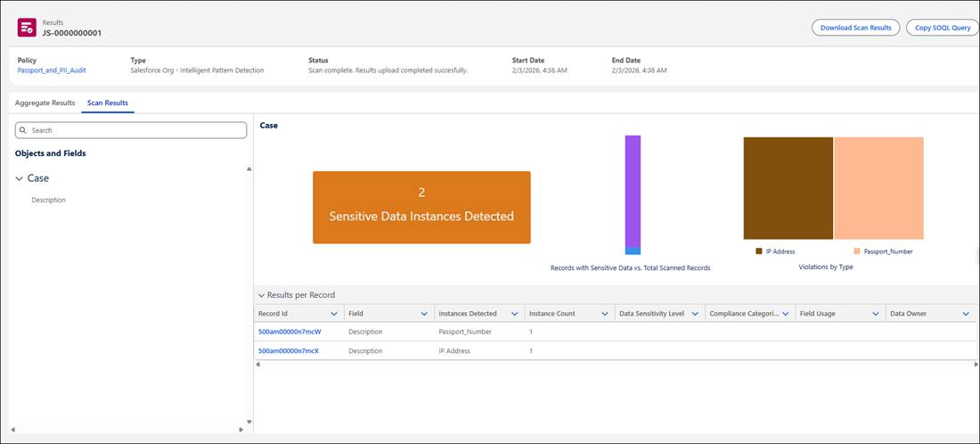Click Description cell in the 500am00000n7mcW row
The height and width of the screenshot is (444, 980).
[365, 332]
